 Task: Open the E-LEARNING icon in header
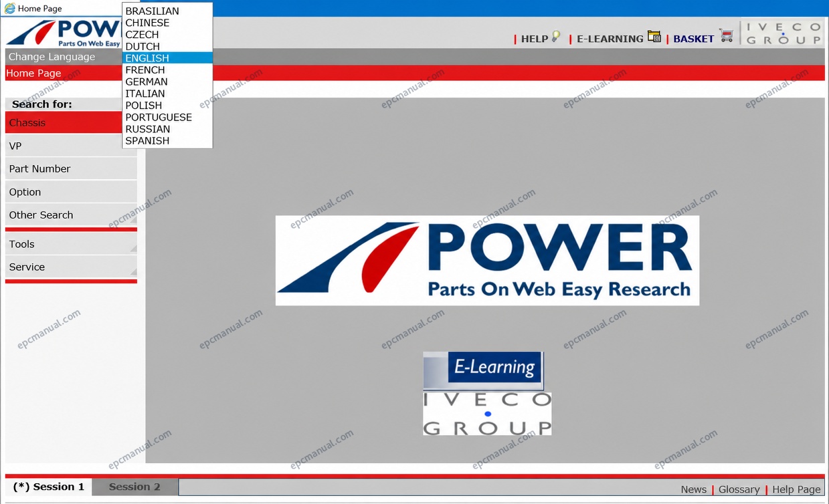point(654,37)
